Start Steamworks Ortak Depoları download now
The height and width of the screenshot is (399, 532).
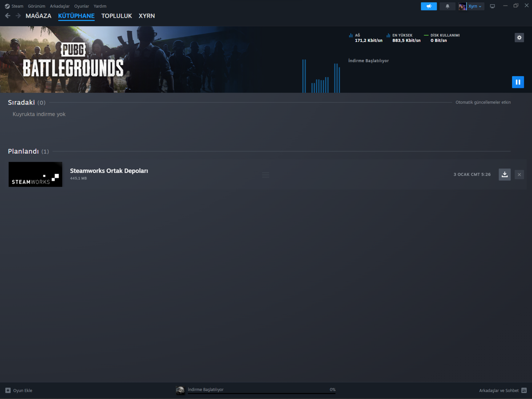click(x=505, y=174)
